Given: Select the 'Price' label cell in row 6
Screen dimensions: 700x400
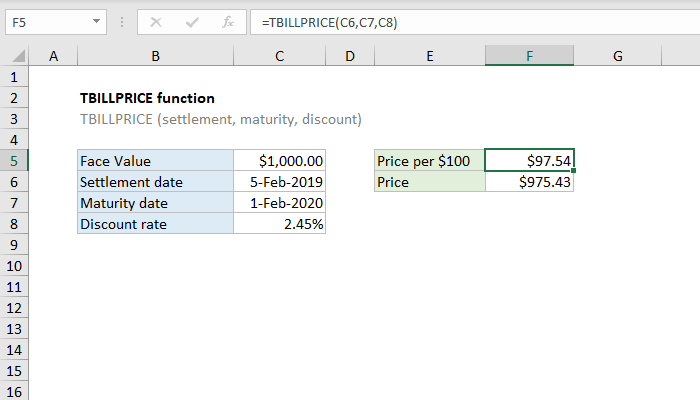Looking at the screenshot, I should (429, 182).
